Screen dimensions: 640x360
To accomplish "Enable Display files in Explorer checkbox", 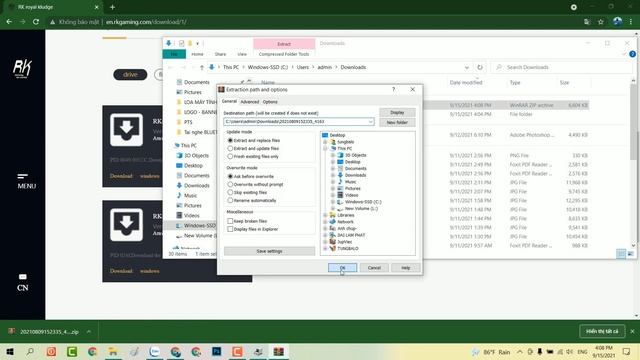I will [230, 229].
